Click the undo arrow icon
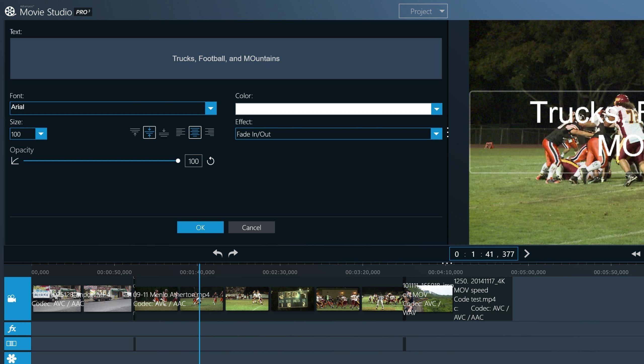The height and width of the screenshot is (364, 644). click(218, 253)
